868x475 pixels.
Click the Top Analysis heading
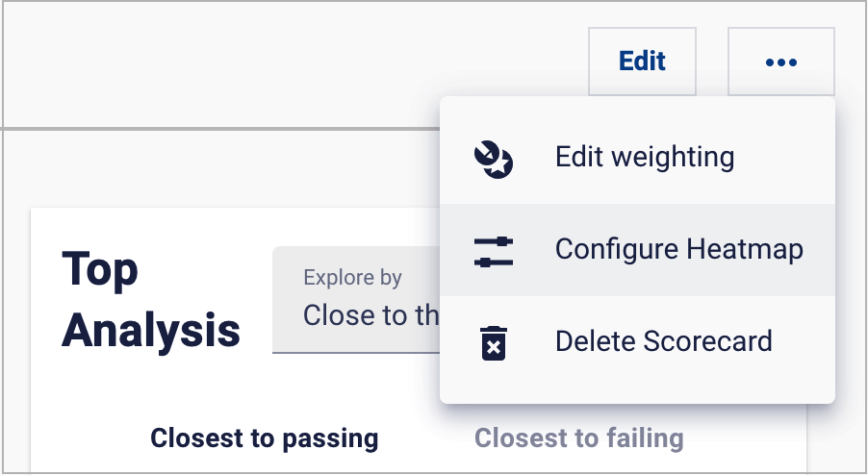[150, 300]
